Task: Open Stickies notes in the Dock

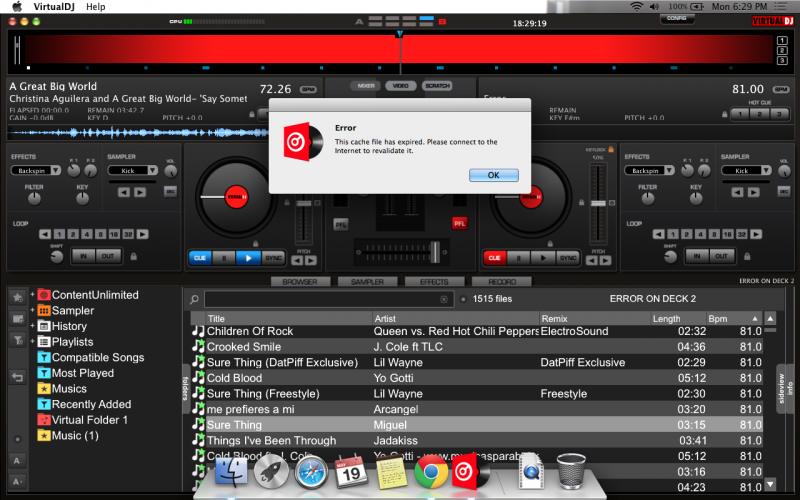Action: 391,472
